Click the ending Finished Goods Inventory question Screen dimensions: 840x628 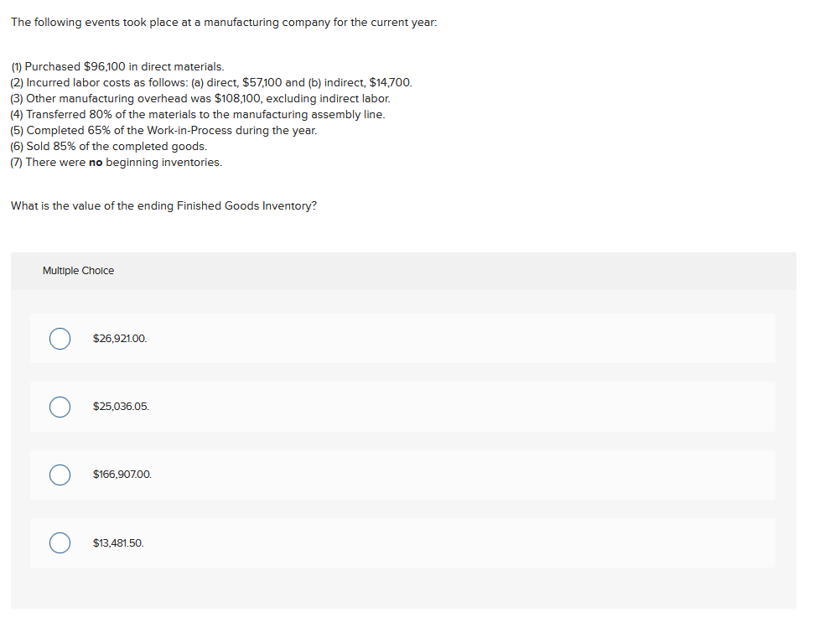coord(163,206)
